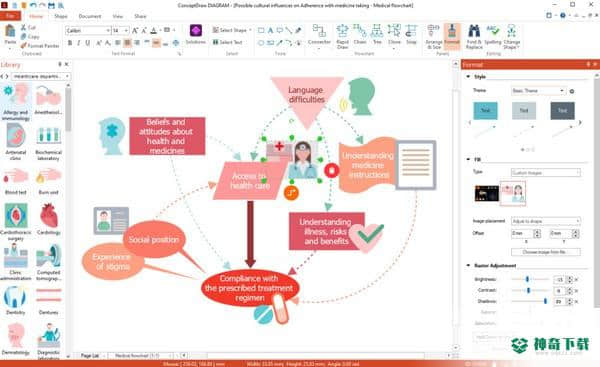Viewport: 600px width, 367px height.
Task: Adjust the Brightness slider
Action: pos(530,279)
